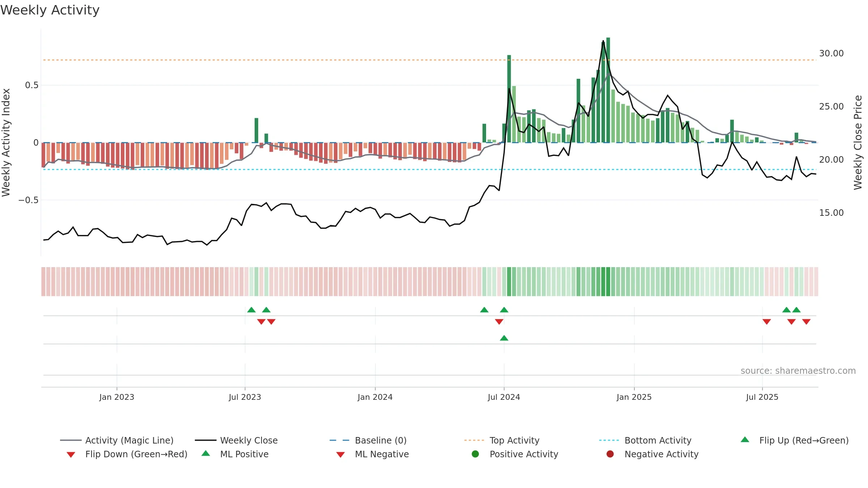This screenshot has width=868, height=488.
Task: Click the 25.00 price axis tick
Action: click(x=831, y=107)
